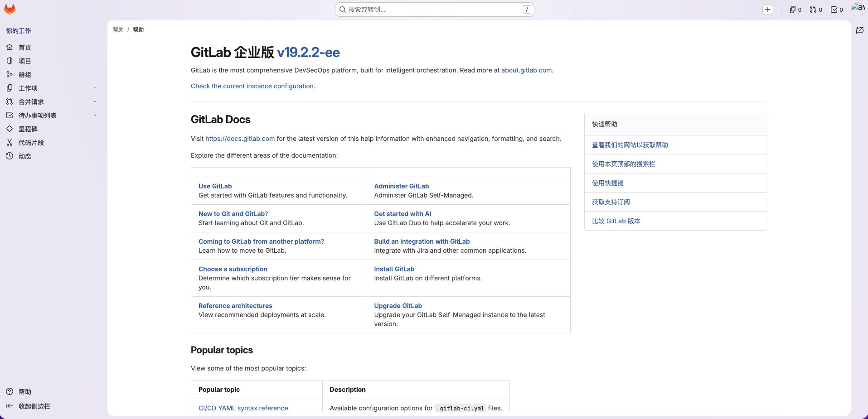Open the Reference architectures link
Viewport: 868px width, 419px height.
pyautogui.click(x=236, y=306)
